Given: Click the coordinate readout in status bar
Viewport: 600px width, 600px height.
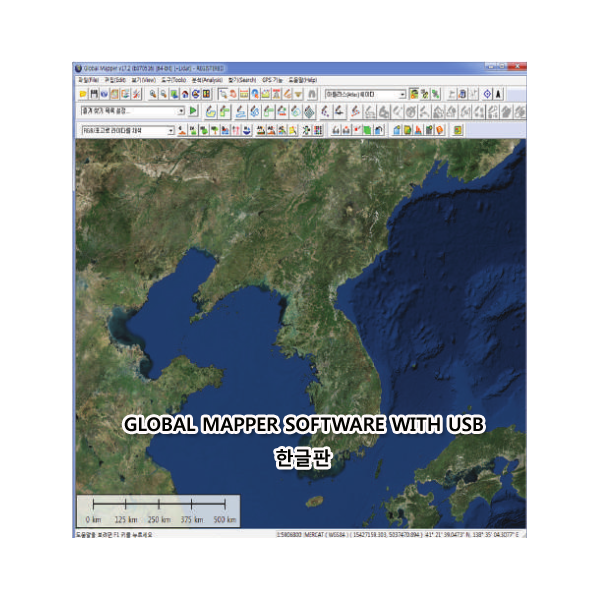Looking at the screenshot, I should (400, 535).
